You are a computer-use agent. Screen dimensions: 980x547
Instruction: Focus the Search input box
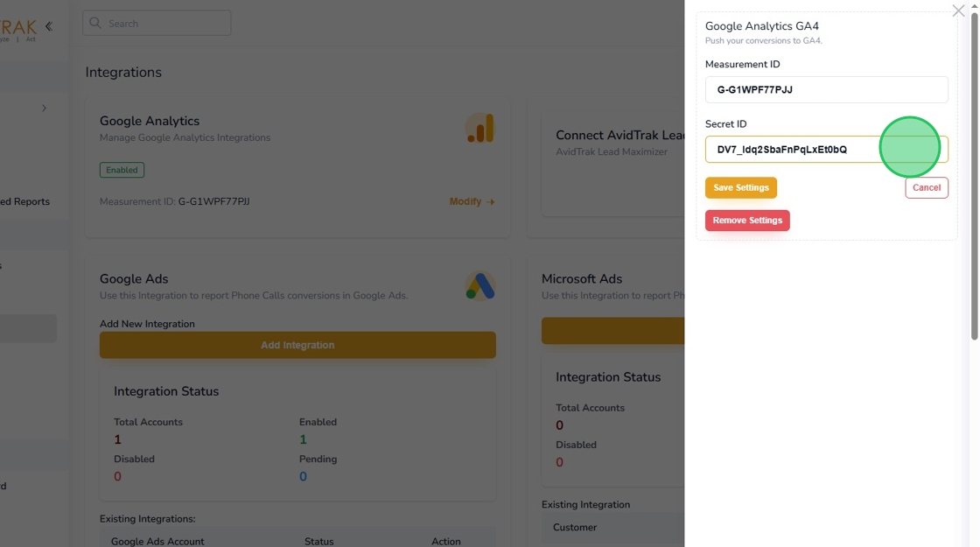click(157, 23)
